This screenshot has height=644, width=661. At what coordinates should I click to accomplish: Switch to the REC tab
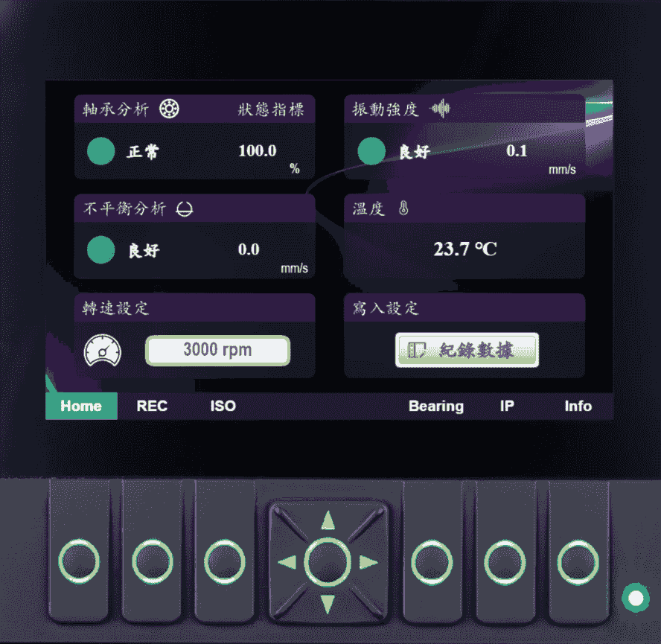[152, 406]
